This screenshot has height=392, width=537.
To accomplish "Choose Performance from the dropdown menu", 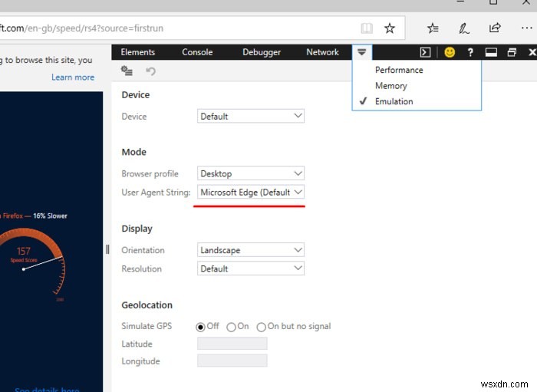I will click(417, 70).
